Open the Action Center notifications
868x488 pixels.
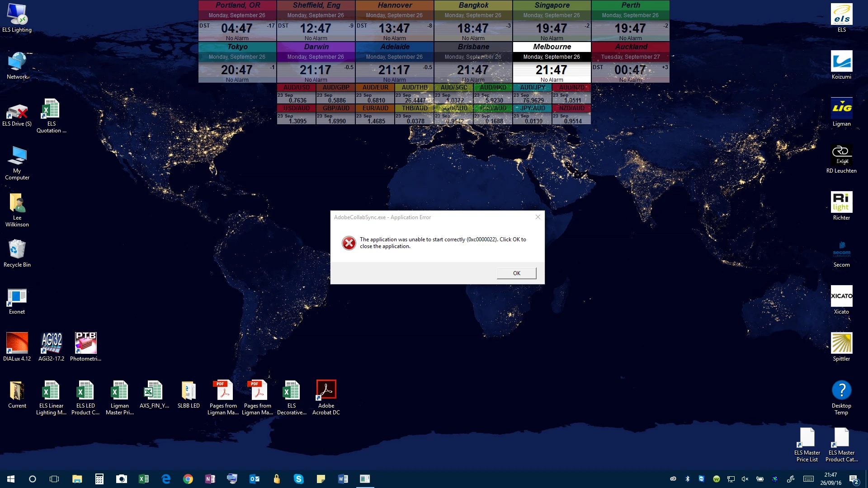click(854, 479)
